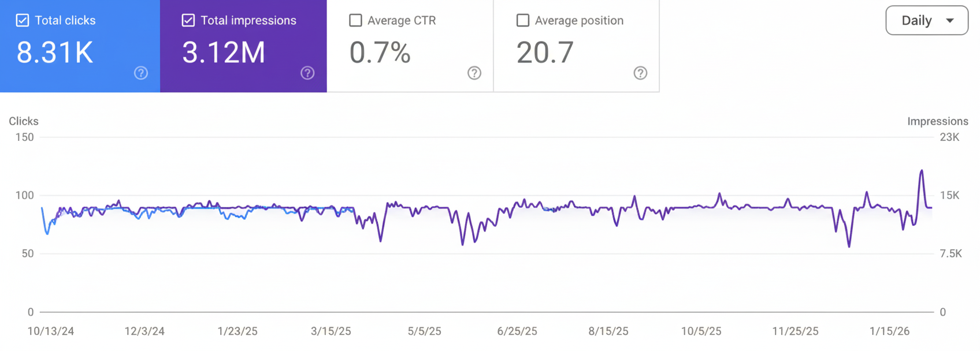
Task: Click the Clicks axis label
Action: 24,121
